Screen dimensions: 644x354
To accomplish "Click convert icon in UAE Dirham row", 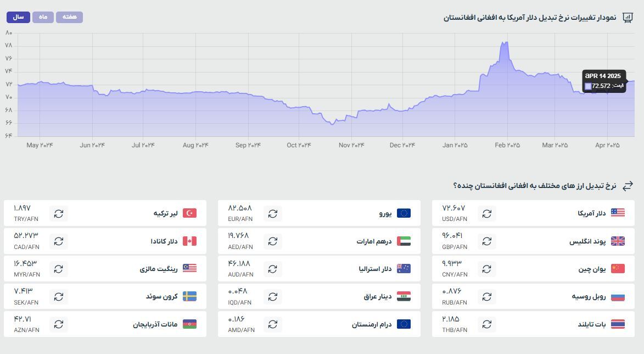I will (x=272, y=241).
